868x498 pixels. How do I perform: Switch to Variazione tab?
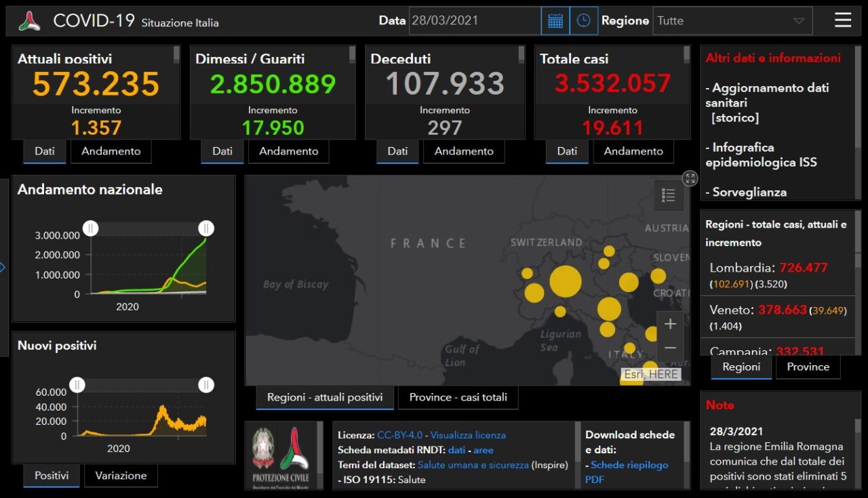121,476
